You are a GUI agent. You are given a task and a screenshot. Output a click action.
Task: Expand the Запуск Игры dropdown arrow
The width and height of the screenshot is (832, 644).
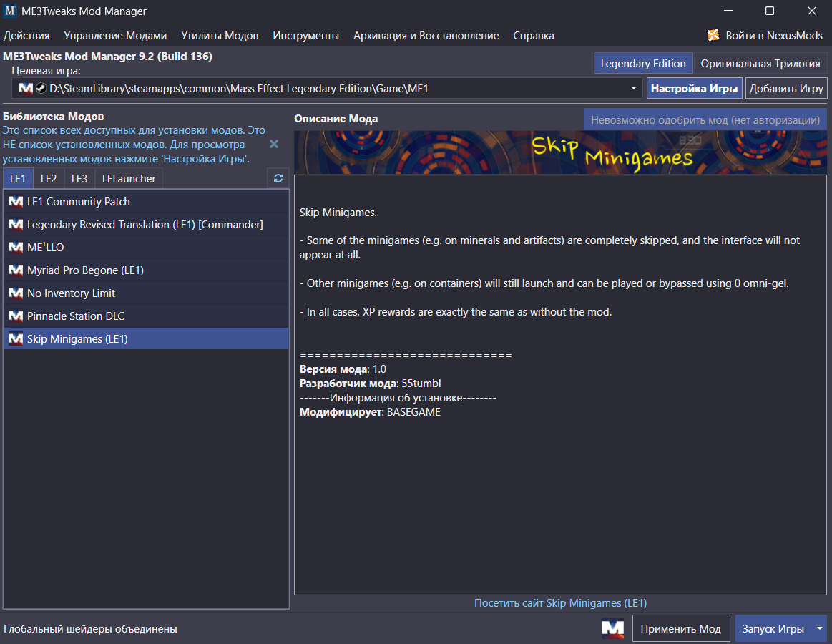coord(820,628)
